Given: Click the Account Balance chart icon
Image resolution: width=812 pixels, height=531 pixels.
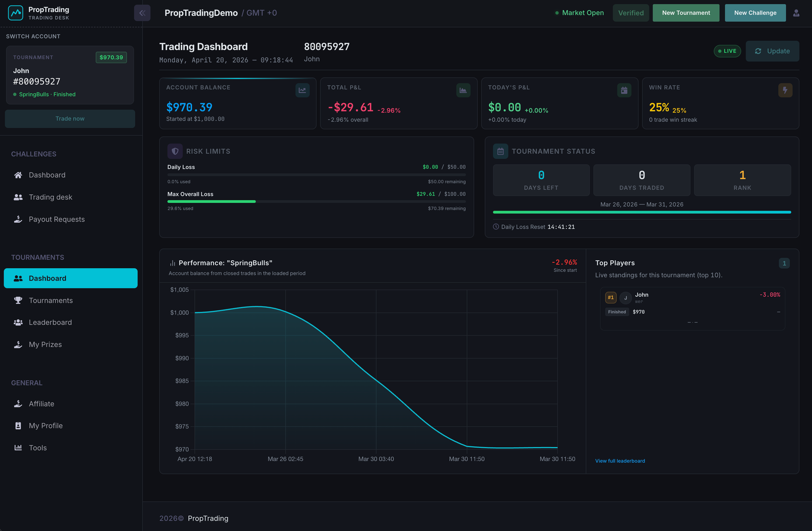Looking at the screenshot, I should point(302,90).
